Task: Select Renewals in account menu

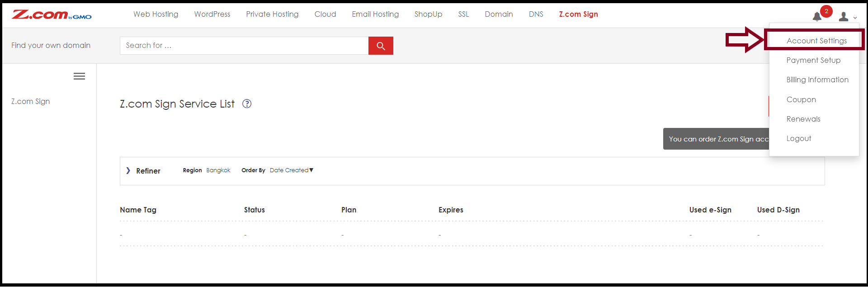Action: pyautogui.click(x=803, y=119)
